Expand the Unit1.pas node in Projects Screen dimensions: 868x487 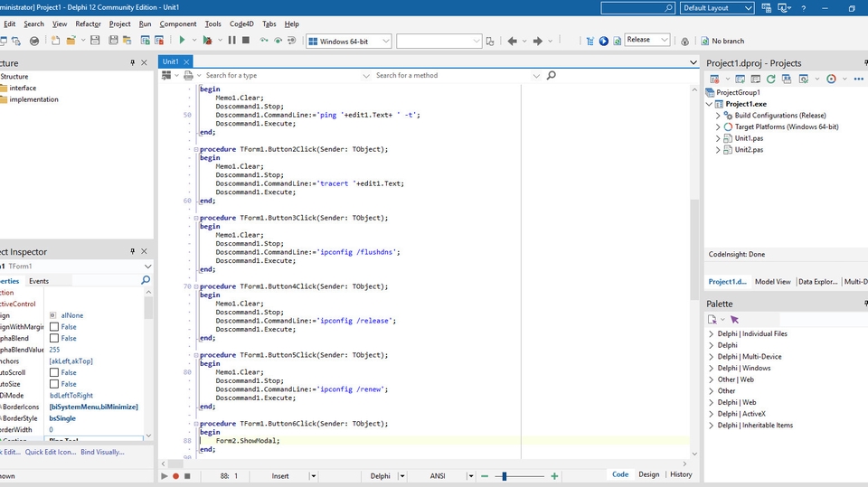click(718, 138)
